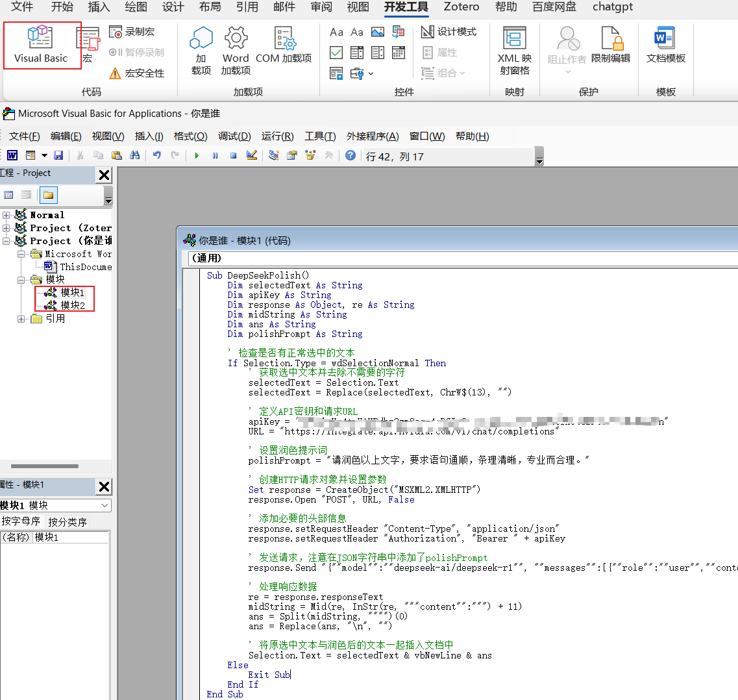Insert a building block gallery control
The image size is (738, 700).
coord(398,32)
